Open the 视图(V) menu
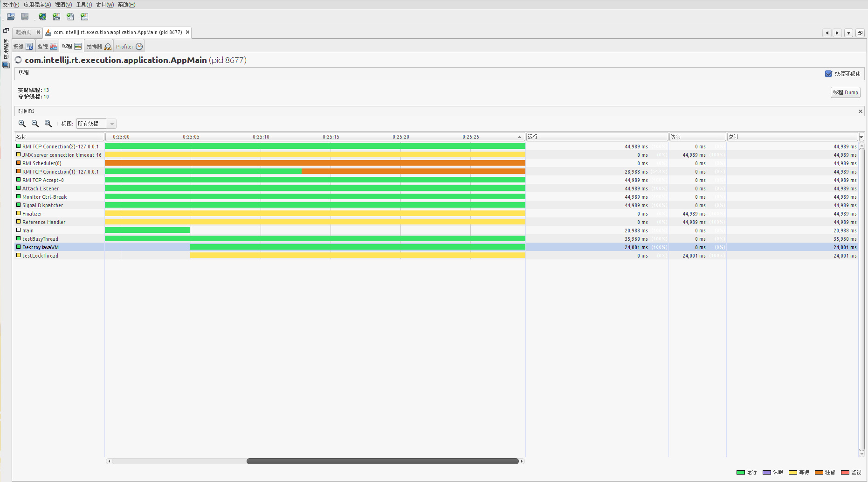 (63, 5)
